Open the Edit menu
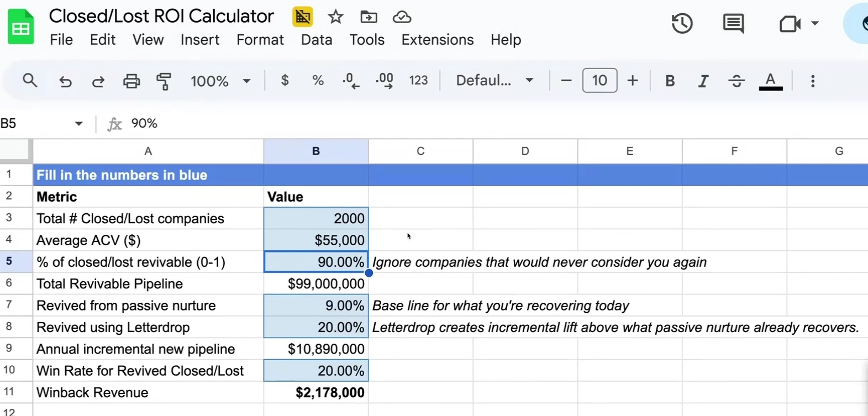868x416 pixels. pyautogui.click(x=103, y=40)
